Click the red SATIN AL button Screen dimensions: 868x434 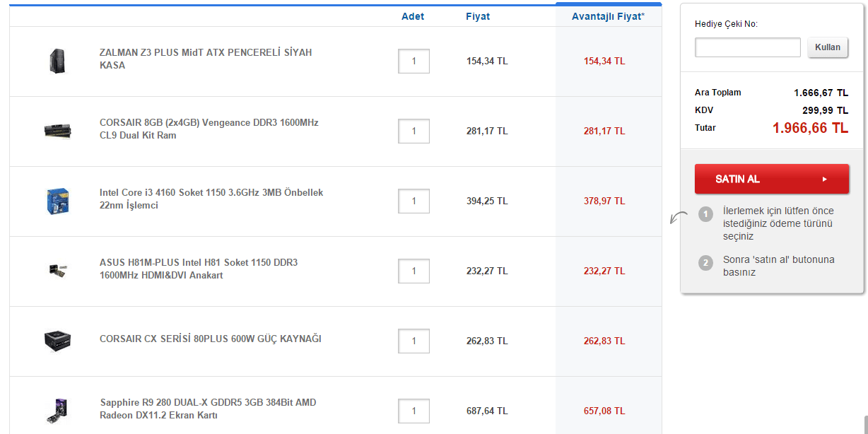point(772,179)
